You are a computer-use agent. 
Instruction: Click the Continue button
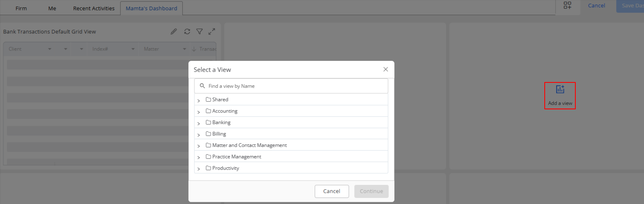point(371,191)
